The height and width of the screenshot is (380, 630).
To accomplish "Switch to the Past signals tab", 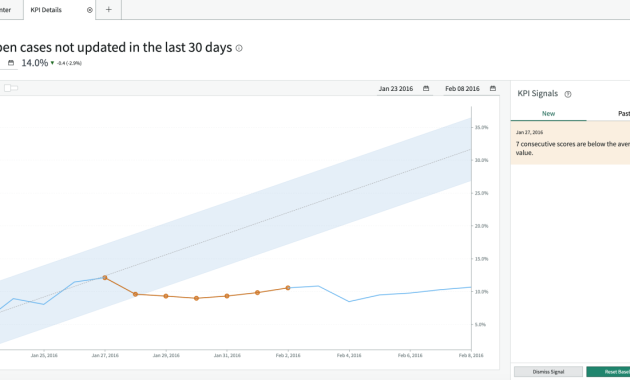I will pyautogui.click(x=624, y=114).
